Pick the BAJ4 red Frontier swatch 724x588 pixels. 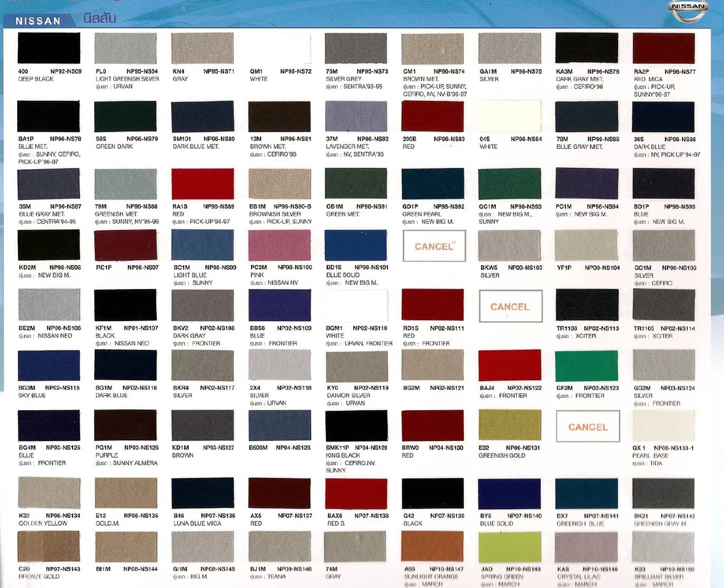click(510, 365)
